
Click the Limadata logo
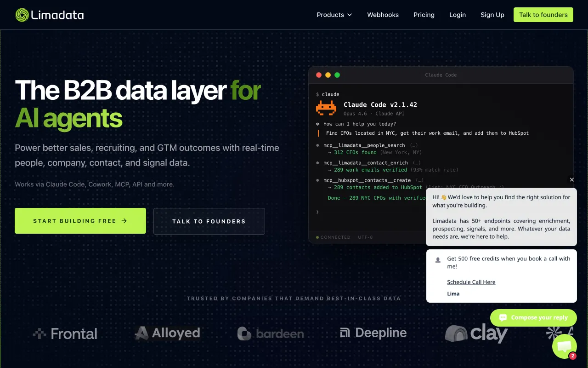(50, 15)
